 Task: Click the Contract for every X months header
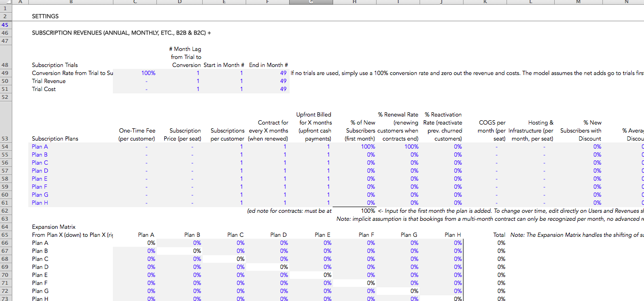[268, 131]
